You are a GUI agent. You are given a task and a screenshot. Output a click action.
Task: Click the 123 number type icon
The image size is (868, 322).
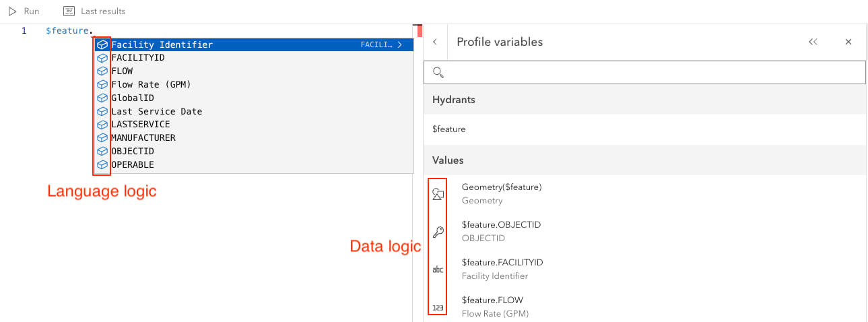[x=438, y=307]
